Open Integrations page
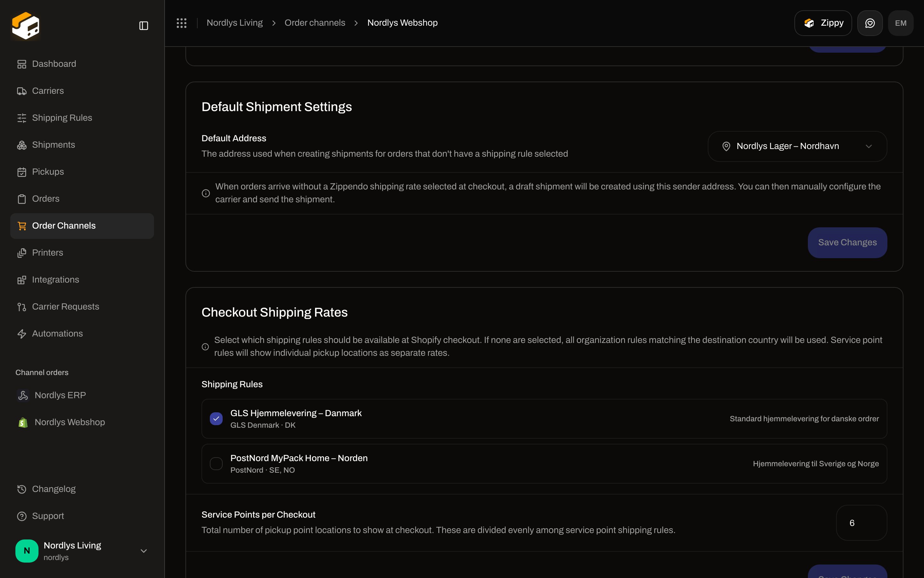Image resolution: width=924 pixels, height=578 pixels. (x=82, y=280)
